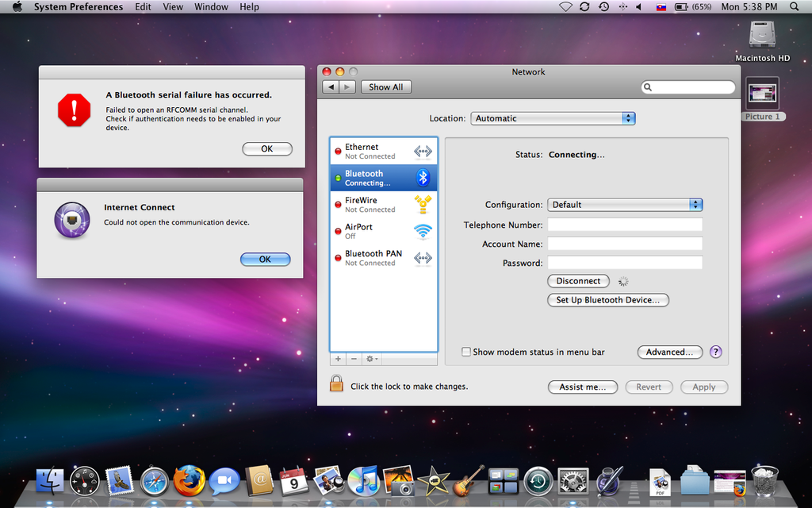Open Safari compass icon in Dock

(155, 480)
